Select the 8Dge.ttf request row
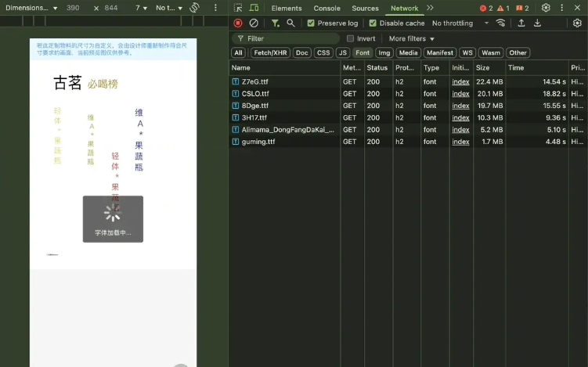588x367 pixels. pos(409,106)
